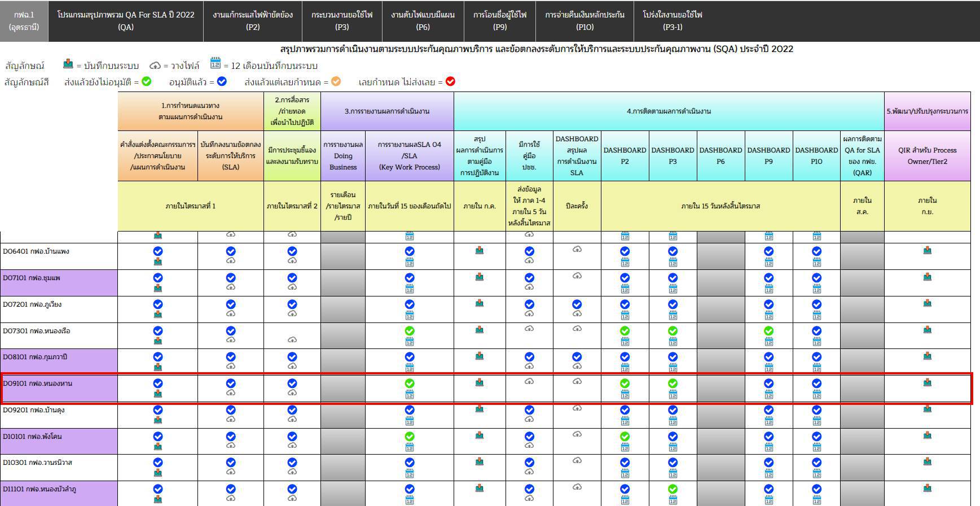Click save icon in D07101 QIR column
The height and width of the screenshot is (506, 980).
pos(927,277)
